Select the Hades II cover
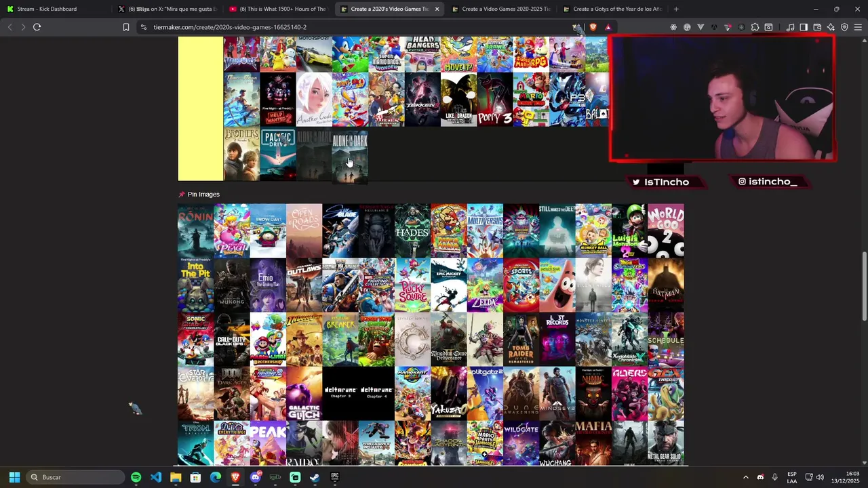The height and width of the screenshot is (488, 868). [412, 230]
